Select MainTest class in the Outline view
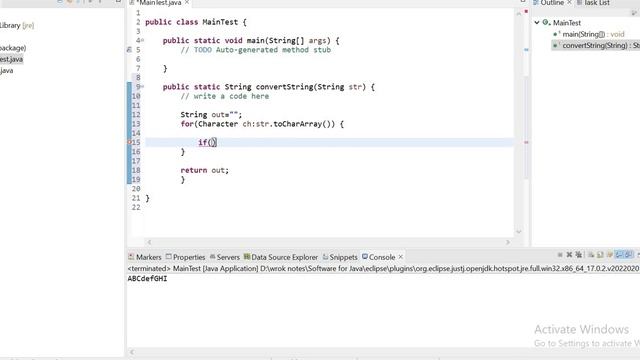 (x=567, y=23)
